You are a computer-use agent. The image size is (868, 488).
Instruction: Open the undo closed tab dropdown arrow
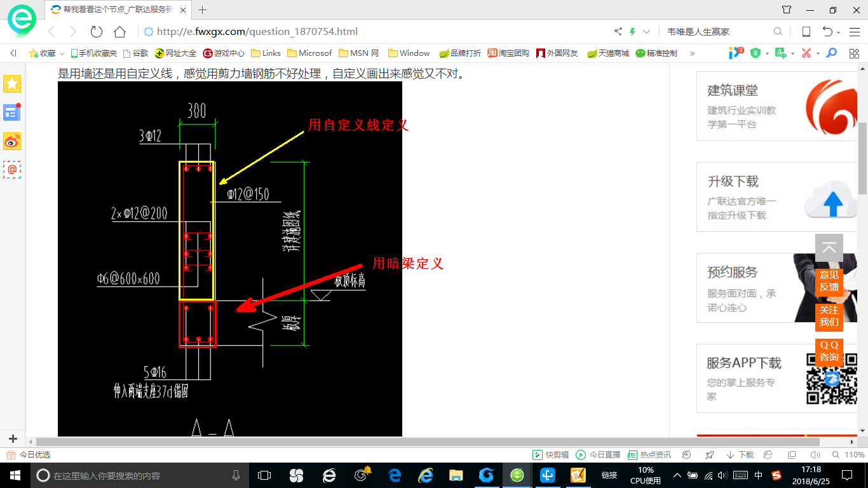838,32
